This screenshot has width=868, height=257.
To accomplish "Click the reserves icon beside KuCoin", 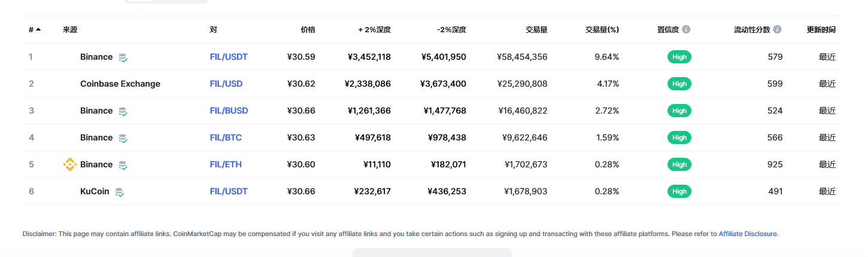I will [x=119, y=192].
